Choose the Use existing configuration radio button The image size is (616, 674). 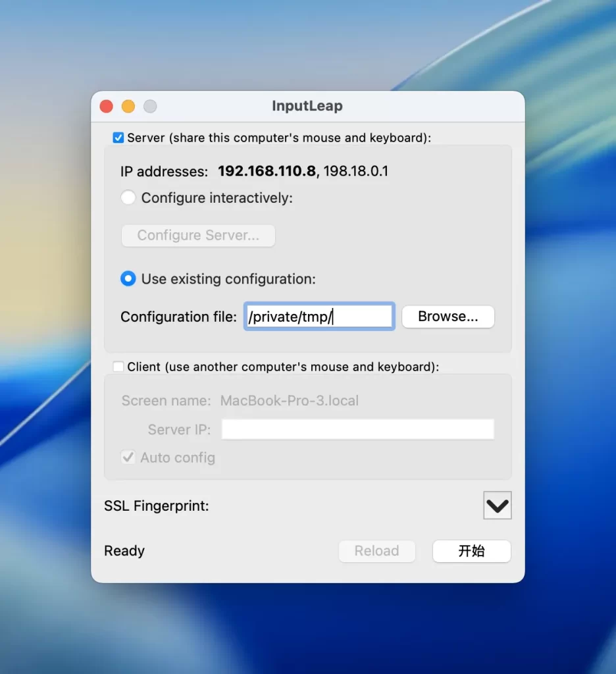point(128,279)
